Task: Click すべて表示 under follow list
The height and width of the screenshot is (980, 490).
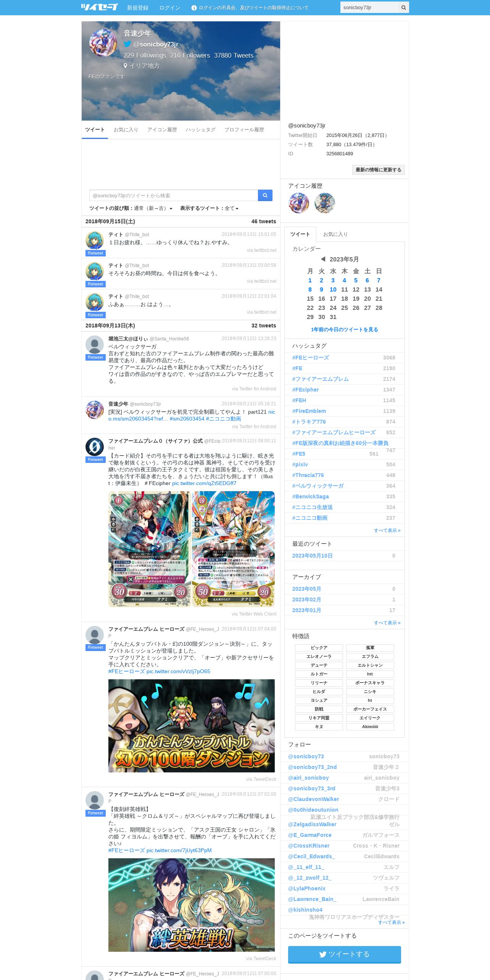Action: click(392, 922)
